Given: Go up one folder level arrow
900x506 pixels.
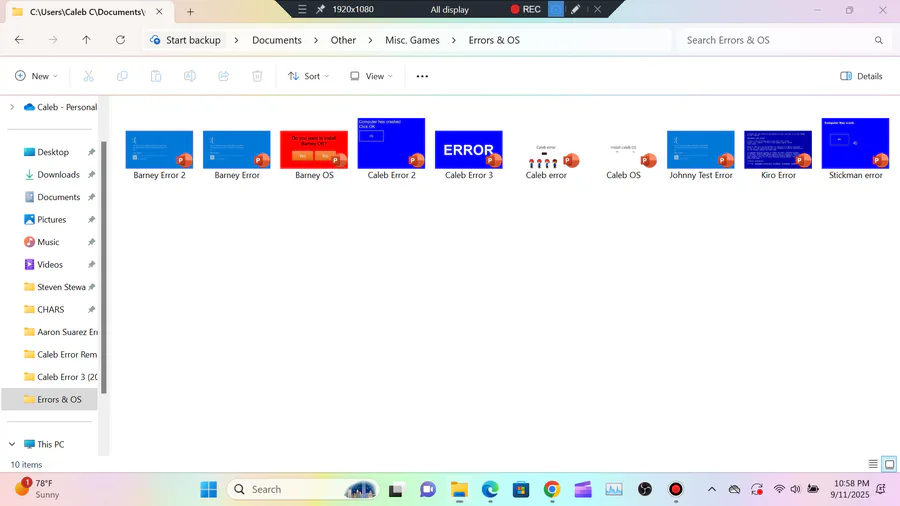Looking at the screenshot, I should tap(86, 40).
